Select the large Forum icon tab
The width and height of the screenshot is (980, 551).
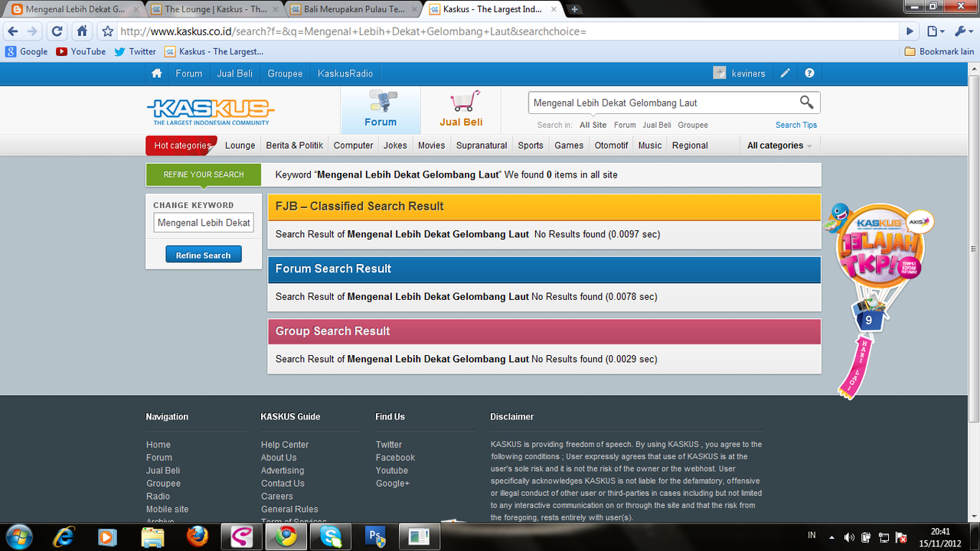[381, 109]
